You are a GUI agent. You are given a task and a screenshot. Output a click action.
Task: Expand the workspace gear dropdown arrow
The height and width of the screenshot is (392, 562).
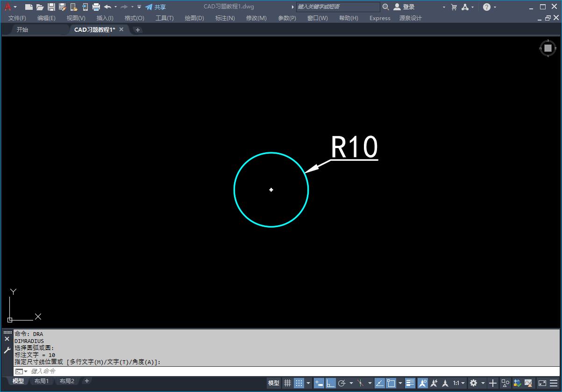(x=483, y=383)
